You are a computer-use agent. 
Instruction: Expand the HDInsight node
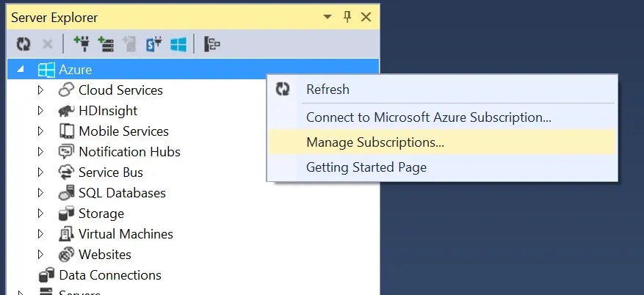pos(40,110)
